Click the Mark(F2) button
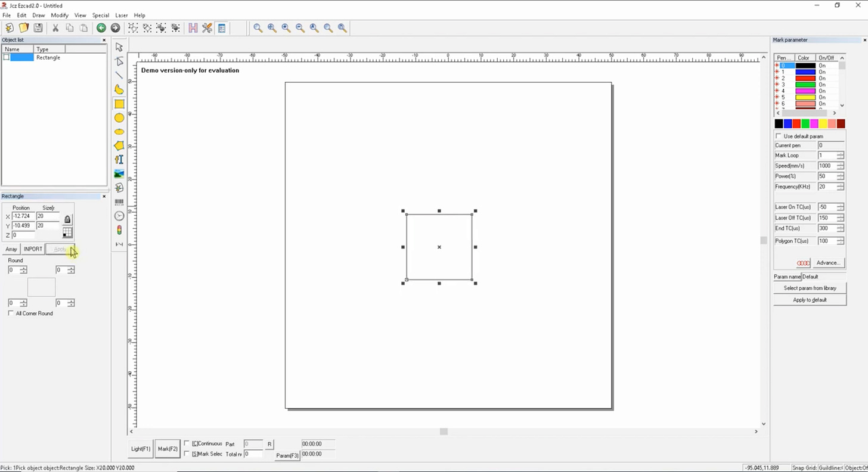868x472 pixels. tap(167, 449)
